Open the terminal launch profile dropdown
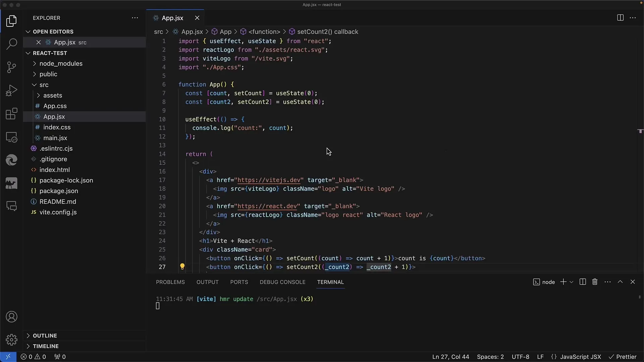Screen dimensions: 644x362 coord(572,282)
